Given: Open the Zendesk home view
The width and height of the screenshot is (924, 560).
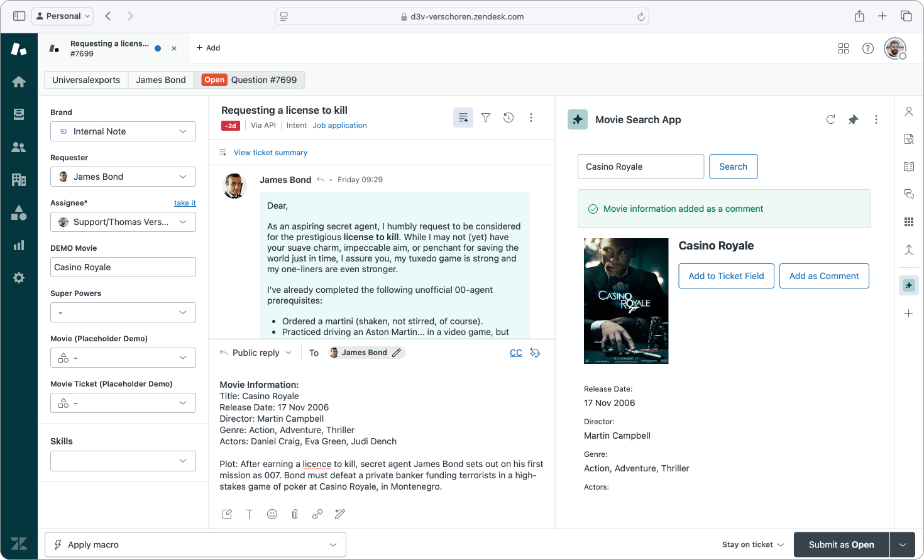Looking at the screenshot, I should click(19, 82).
